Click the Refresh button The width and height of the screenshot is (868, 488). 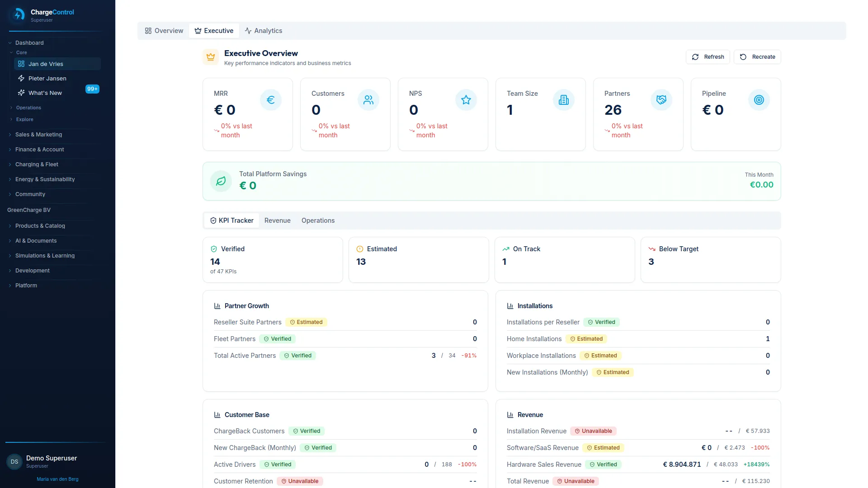[708, 57]
